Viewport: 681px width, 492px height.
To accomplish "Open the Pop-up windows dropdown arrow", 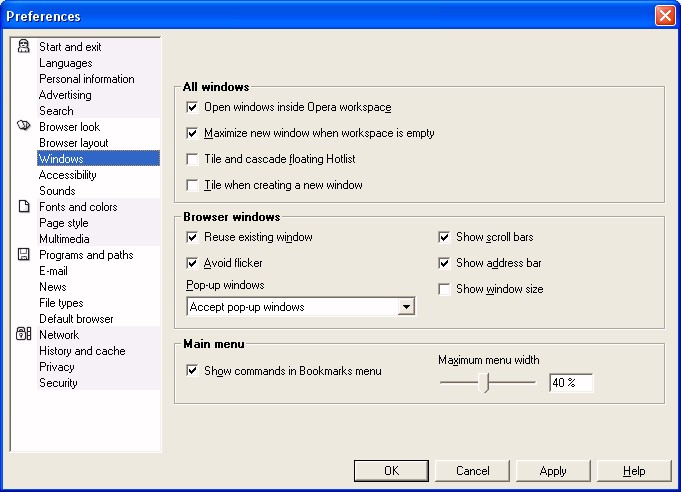I will pos(406,307).
